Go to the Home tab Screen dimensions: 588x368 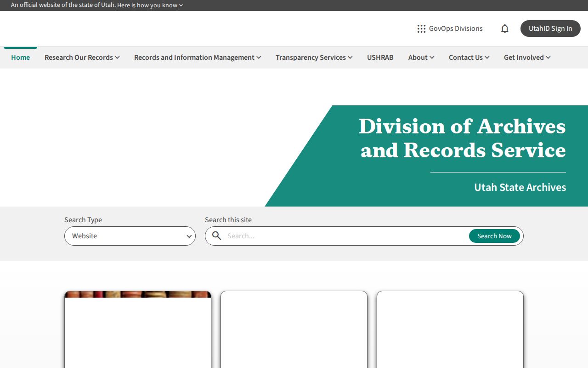pos(20,57)
